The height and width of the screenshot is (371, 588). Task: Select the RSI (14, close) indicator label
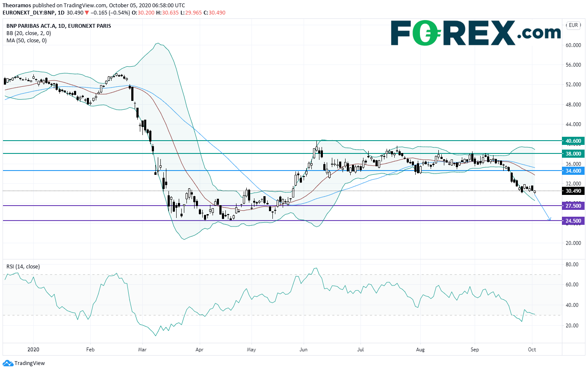(x=23, y=267)
